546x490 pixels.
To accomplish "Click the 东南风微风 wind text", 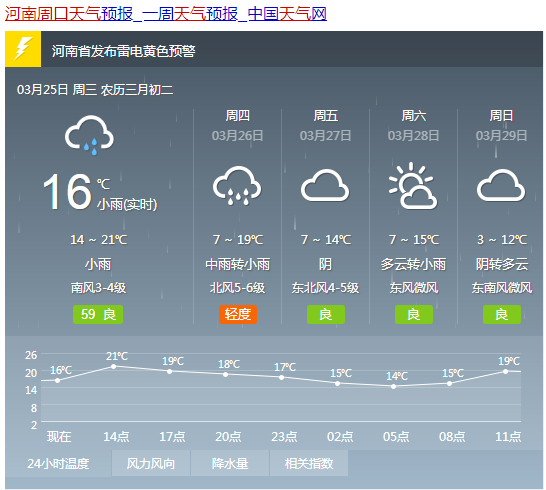I will 502,288.
